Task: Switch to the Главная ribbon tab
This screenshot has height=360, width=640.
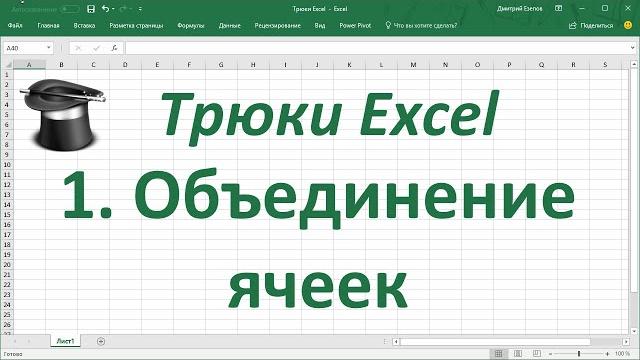Action: coord(48,25)
